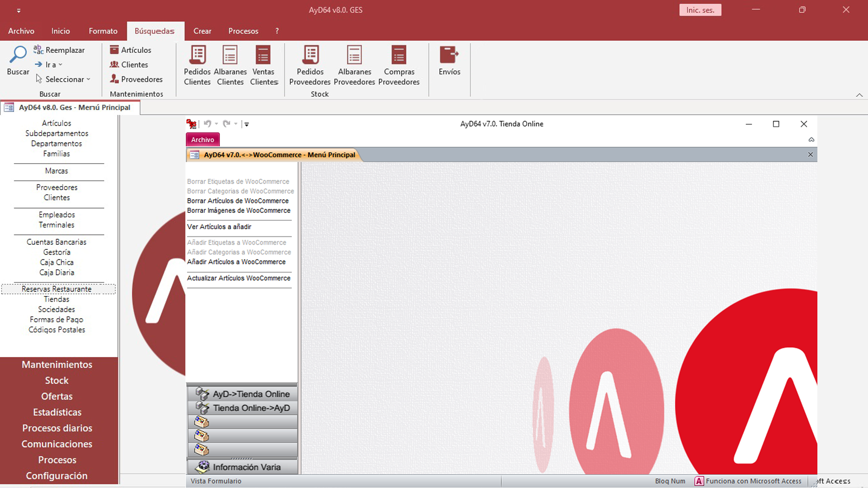The image size is (868, 488).
Task: Select the Tienda Online->AyD section button
Action: [242, 408]
